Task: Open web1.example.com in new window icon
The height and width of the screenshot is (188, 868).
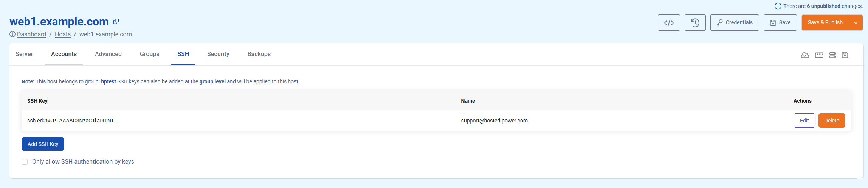Action: (x=116, y=22)
